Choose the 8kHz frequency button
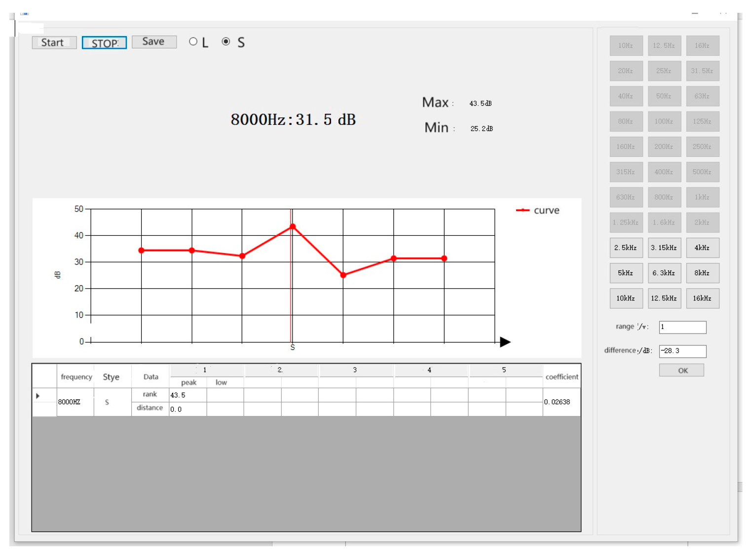 click(702, 273)
